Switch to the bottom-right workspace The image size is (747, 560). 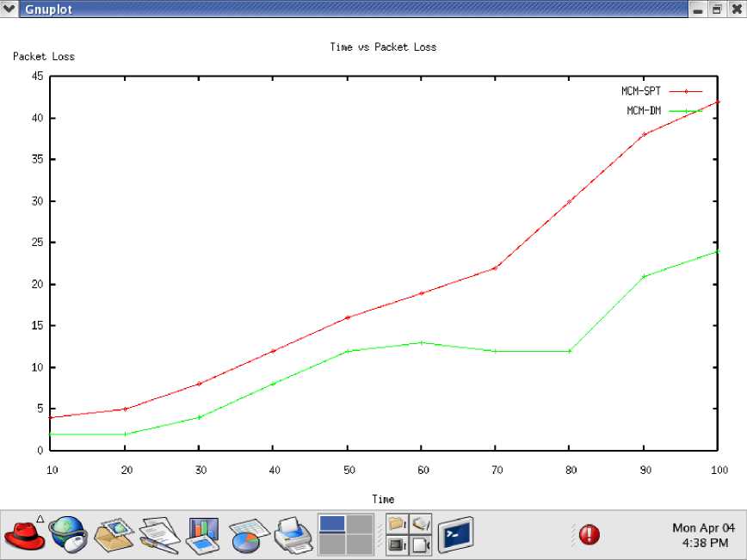pyautogui.click(x=360, y=545)
